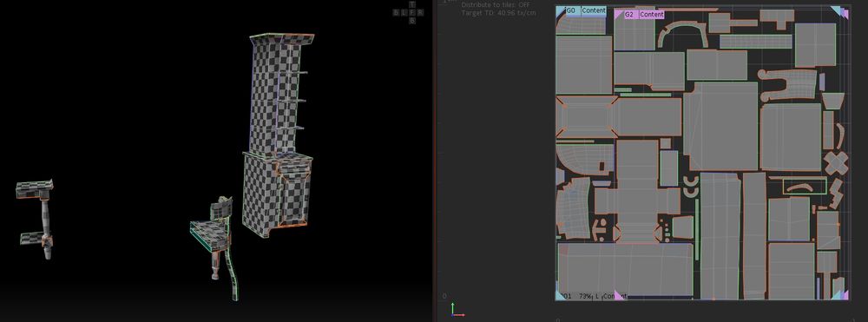Viewport: 868px width, 322px height.
Task: Select the tall checkered cabinet model
Action: [x=278, y=135]
